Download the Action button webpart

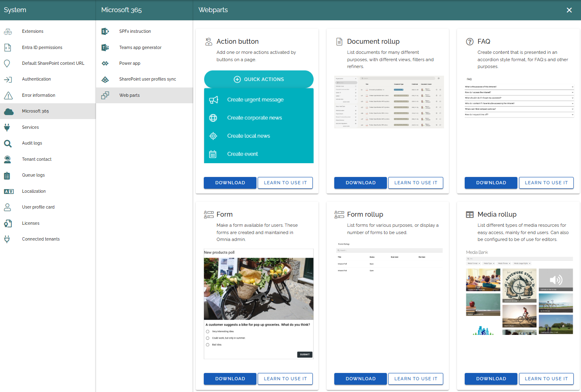click(230, 183)
